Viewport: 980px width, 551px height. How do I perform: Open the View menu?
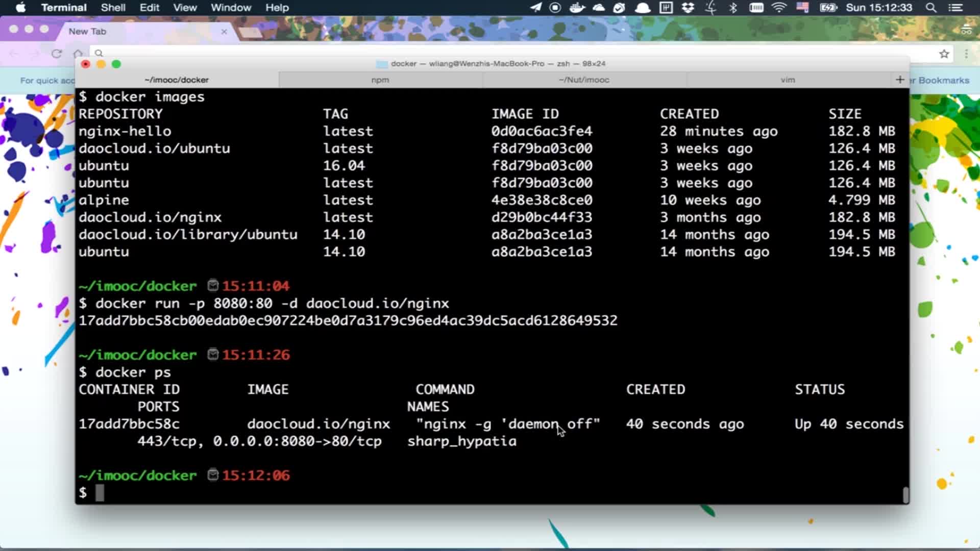184,8
